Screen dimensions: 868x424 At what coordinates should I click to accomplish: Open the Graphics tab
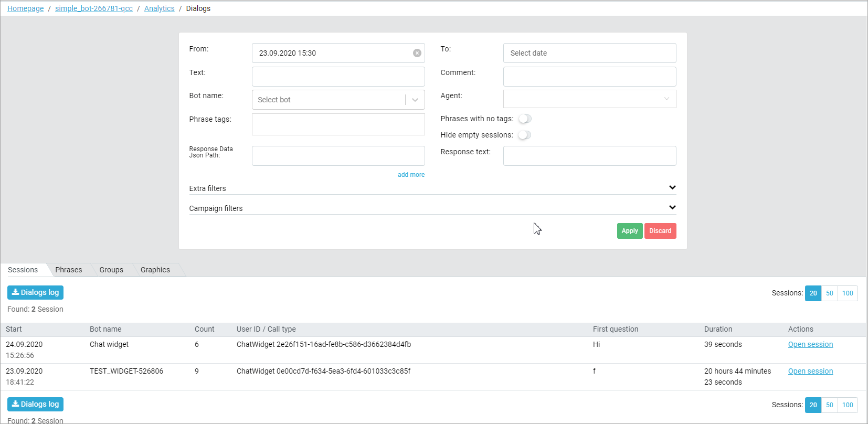pos(155,270)
